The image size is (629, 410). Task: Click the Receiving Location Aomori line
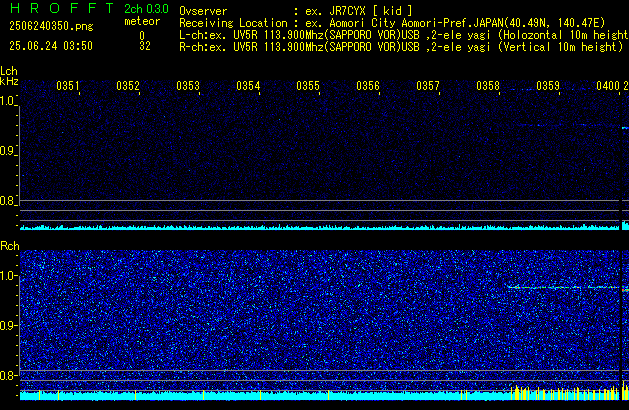coord(392,23)
